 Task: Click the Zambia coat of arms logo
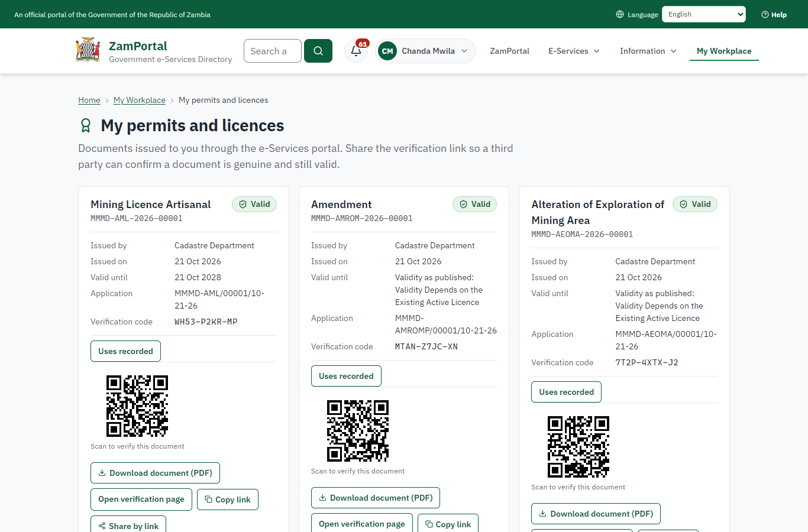tap(88, 50)
